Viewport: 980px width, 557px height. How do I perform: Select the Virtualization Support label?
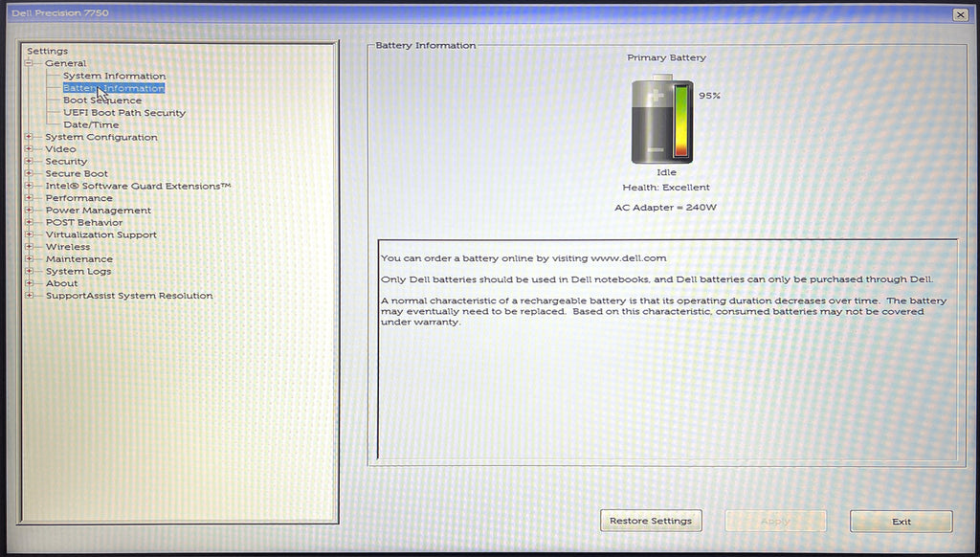pos(101,234)
